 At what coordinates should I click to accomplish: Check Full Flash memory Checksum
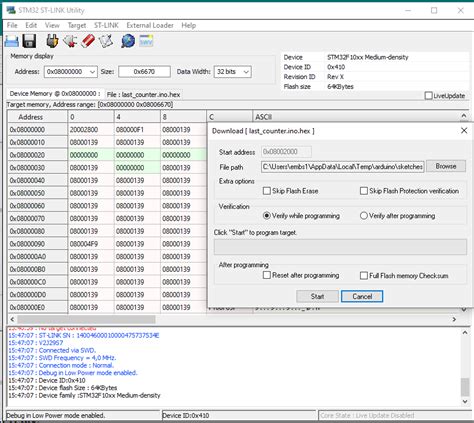pos(364,276)
